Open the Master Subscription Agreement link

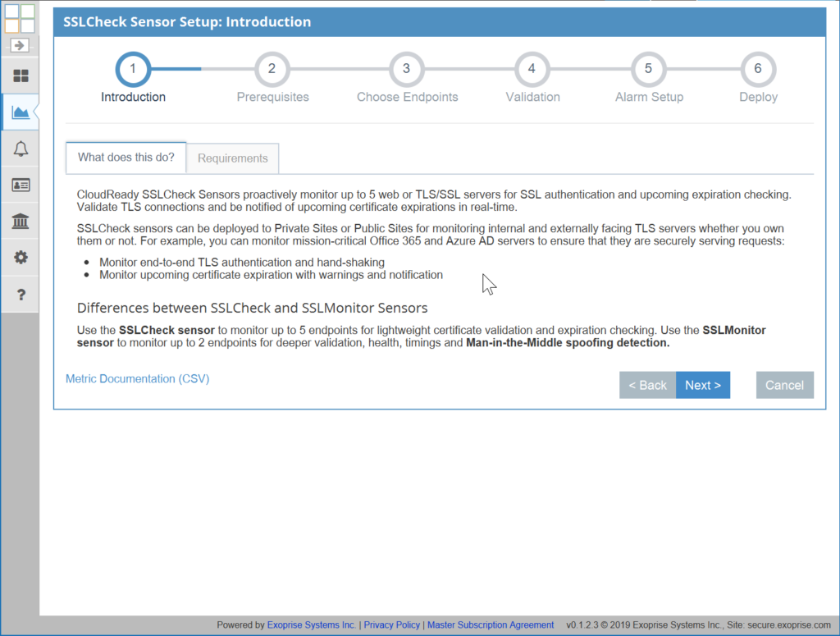tap(491, 625)
